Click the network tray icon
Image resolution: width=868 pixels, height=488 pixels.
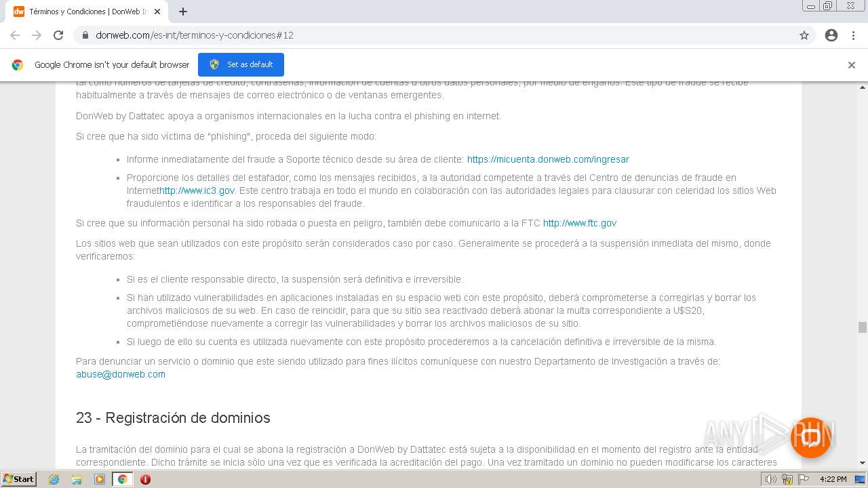(x=787, y=479)
